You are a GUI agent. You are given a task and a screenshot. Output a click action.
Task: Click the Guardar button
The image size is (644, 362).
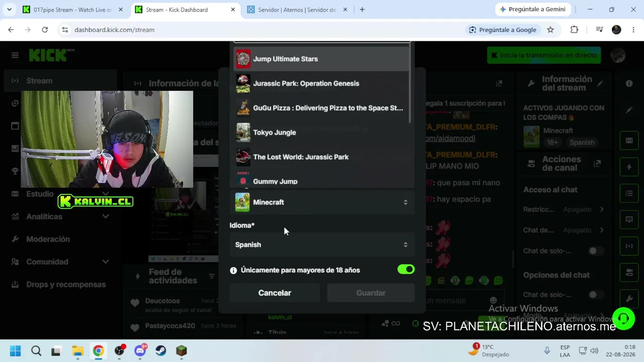point(371,293)
